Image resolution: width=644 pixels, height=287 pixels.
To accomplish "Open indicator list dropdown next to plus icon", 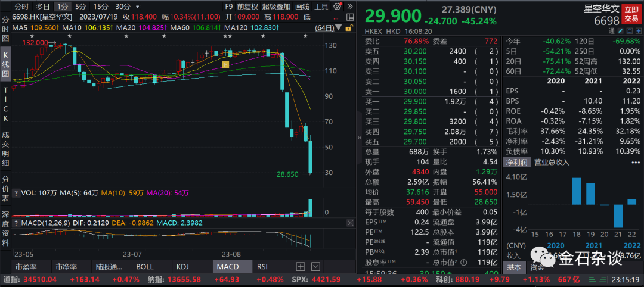I will (315, 266).
